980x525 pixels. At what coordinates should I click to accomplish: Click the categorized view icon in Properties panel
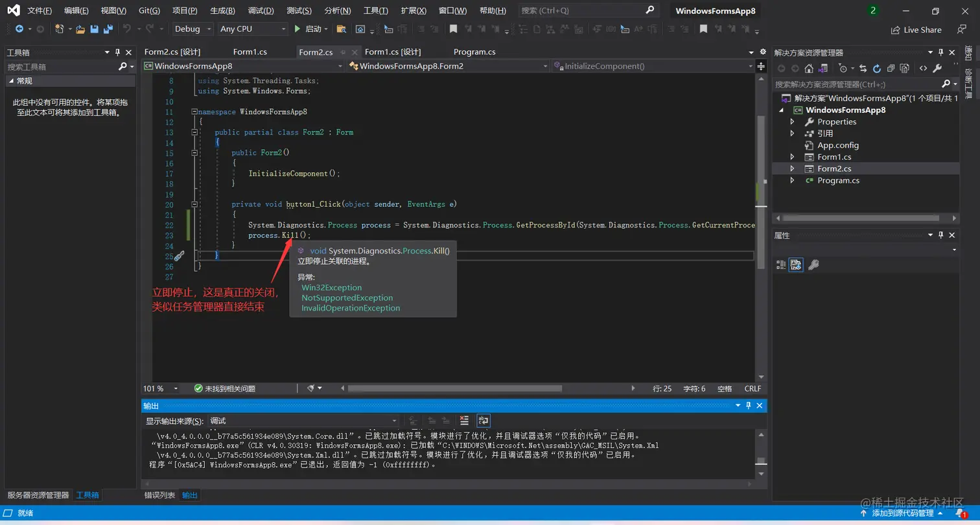[x=781, y=264]
